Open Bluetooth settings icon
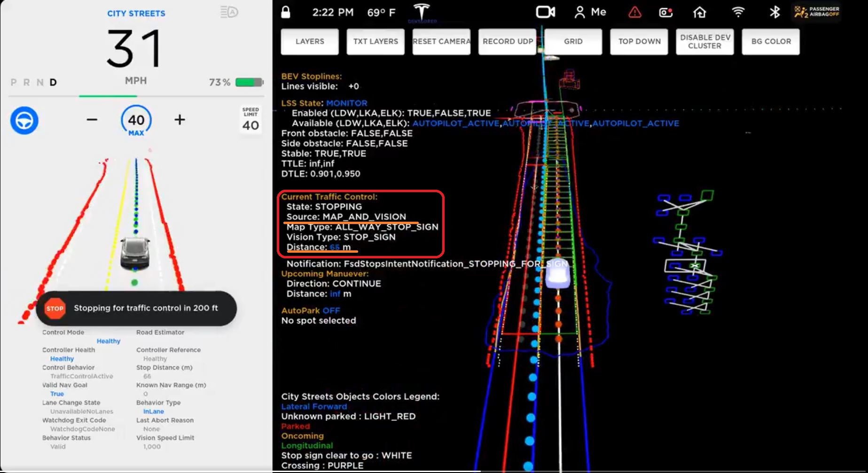The width and height of the screenshot is (868, 473). pos(774,12)
